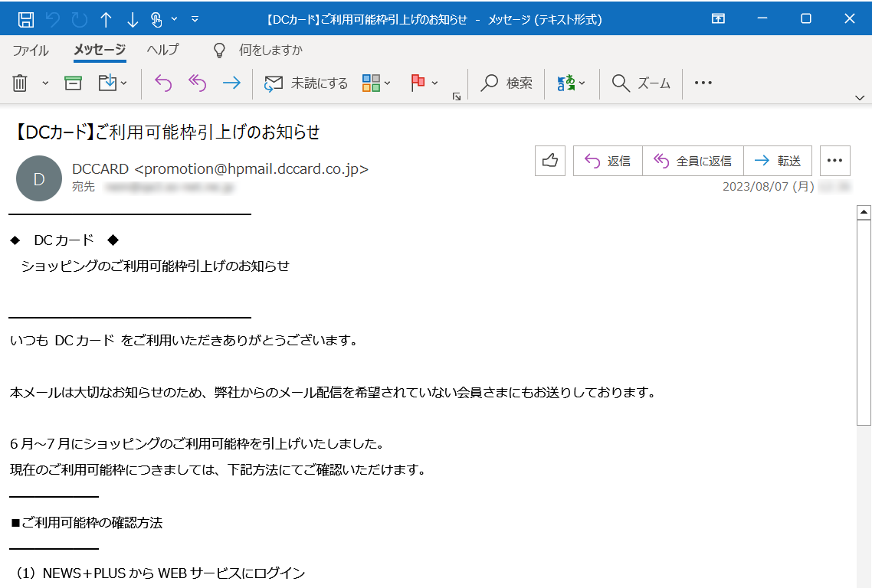Click the Save icon in title bar
This screenshot has height=588, width=872.
pos(25,19)
